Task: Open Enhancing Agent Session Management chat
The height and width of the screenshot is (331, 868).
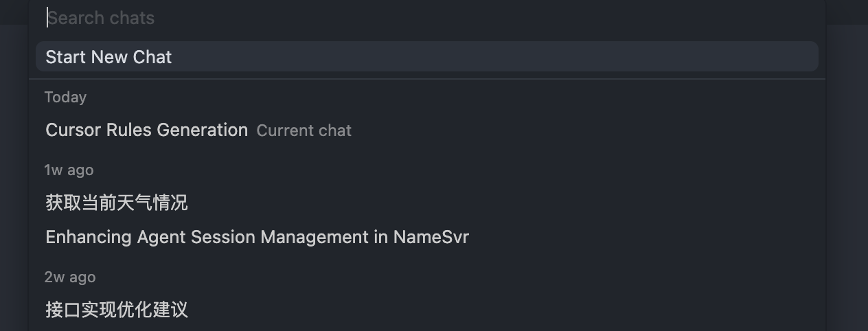Action: tap(257, 237)
